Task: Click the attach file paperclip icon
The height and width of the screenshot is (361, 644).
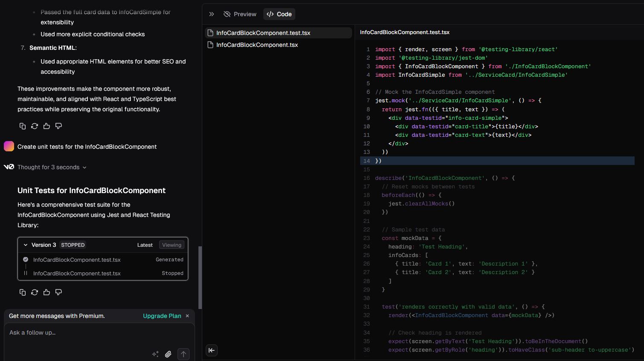Action: pos(169,354)
